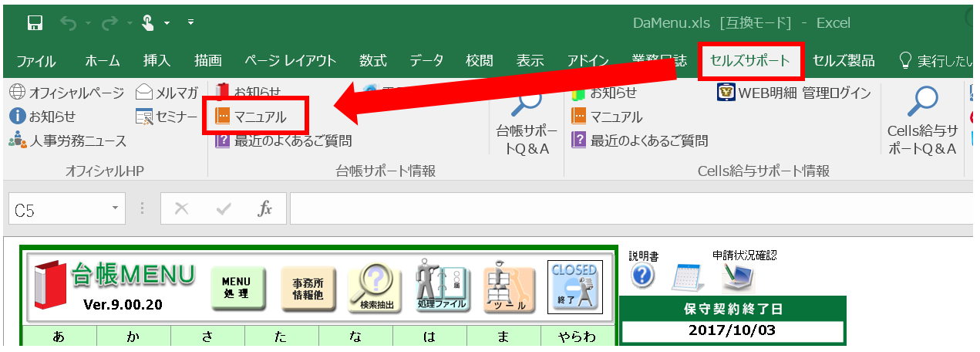Image resolution: width=980 pixels, height=352 pixels.
Task: Open the ツール icon
Action: tap(508, 288)
